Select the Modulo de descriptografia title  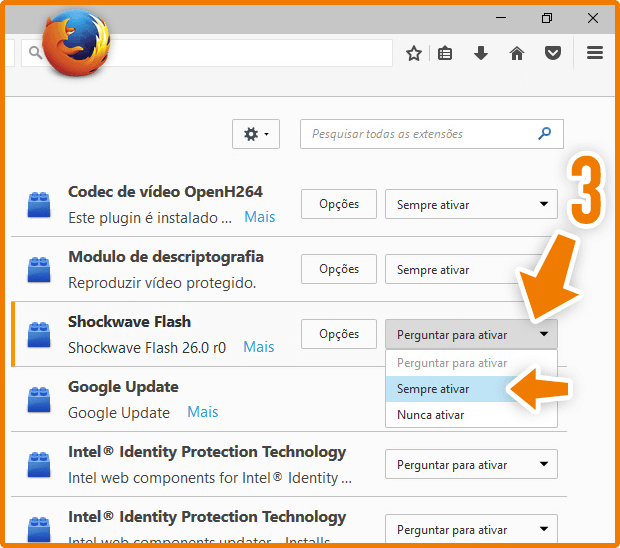166,257
